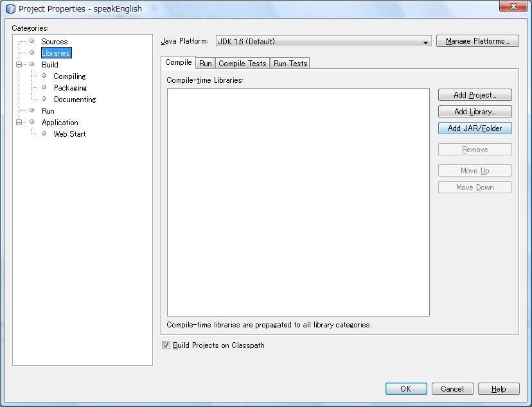Click the Project Properties title bar icon
Screen dimensions: 532x407
(10, 9)
